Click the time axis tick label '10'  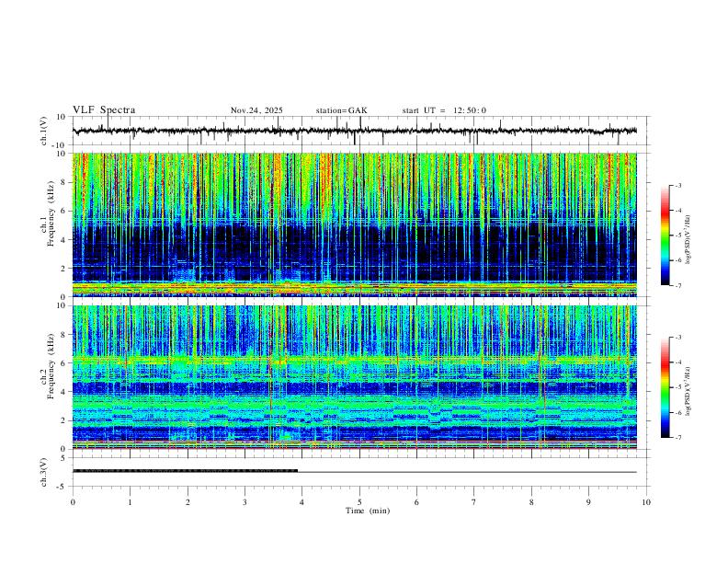[x=646, y=502]
